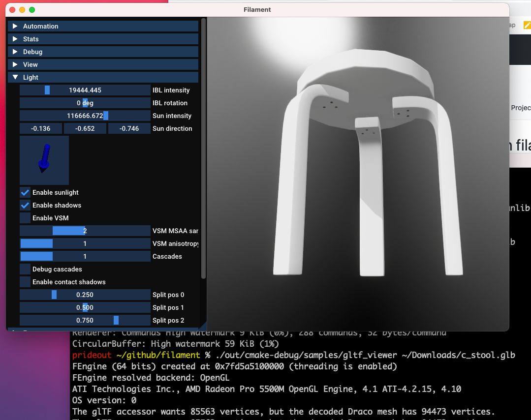Click the Light header label

(x=31, y=77)
